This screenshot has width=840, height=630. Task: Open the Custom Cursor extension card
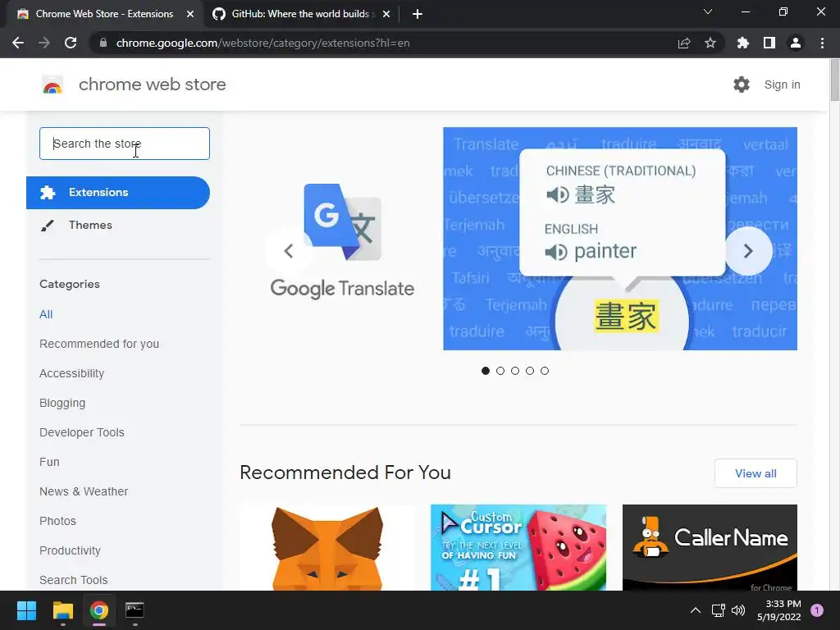pos(518,547)
